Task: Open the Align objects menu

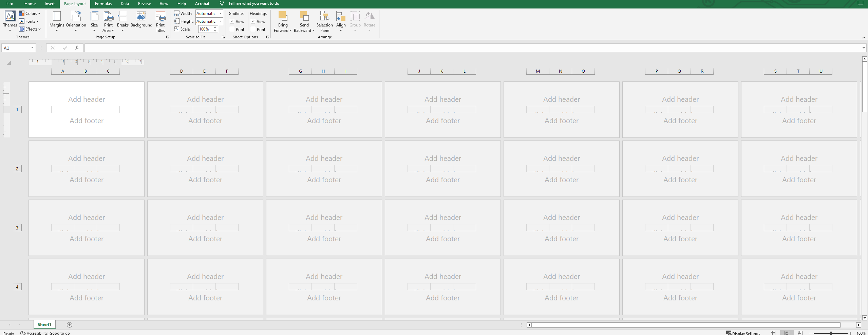Action: pyautogui.click(x=341, y=21)
